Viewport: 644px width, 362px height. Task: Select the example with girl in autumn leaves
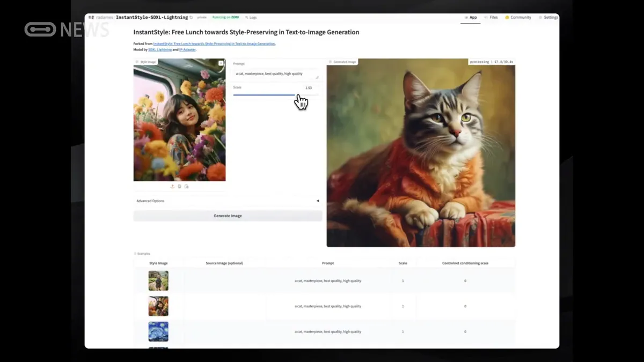[x=158, y=306]
